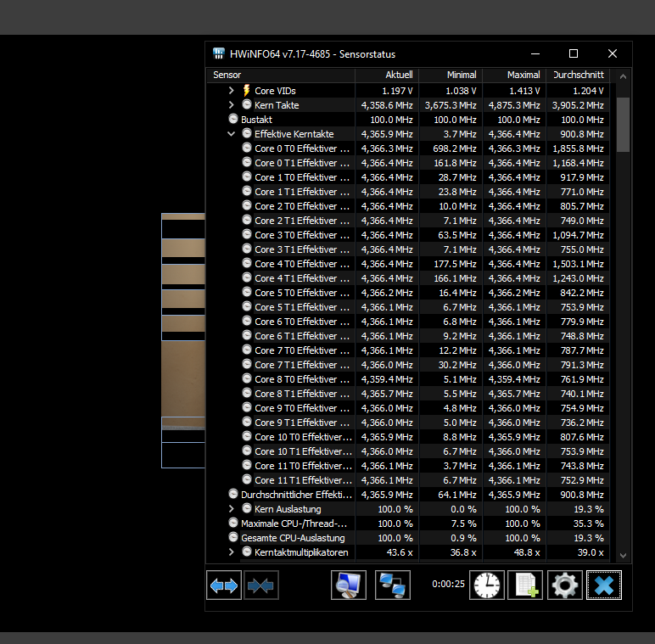Image resolution: width=655 pixels, height=644 pixels.
Task: Open sensor settings gear icon
Action: coord(565,585)
